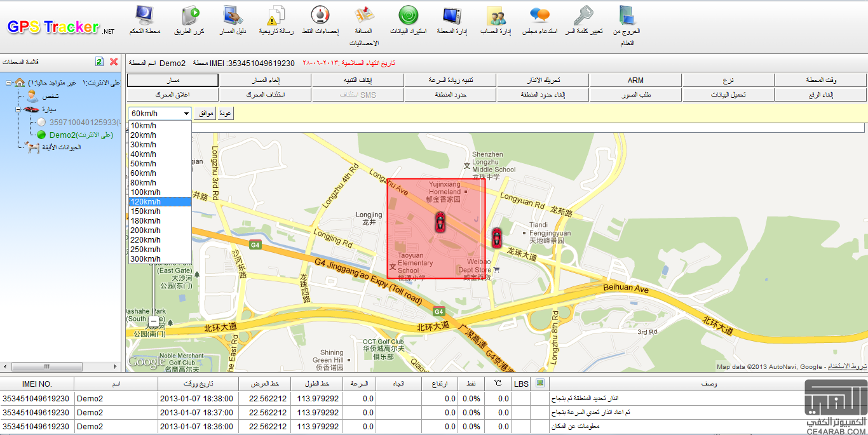Select the highlighted 120km/h option
Screen dimensions: 868x435
[159, 202]
